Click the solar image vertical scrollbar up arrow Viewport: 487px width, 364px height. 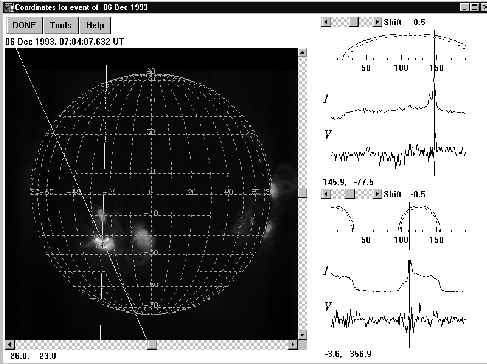point(302,52)
